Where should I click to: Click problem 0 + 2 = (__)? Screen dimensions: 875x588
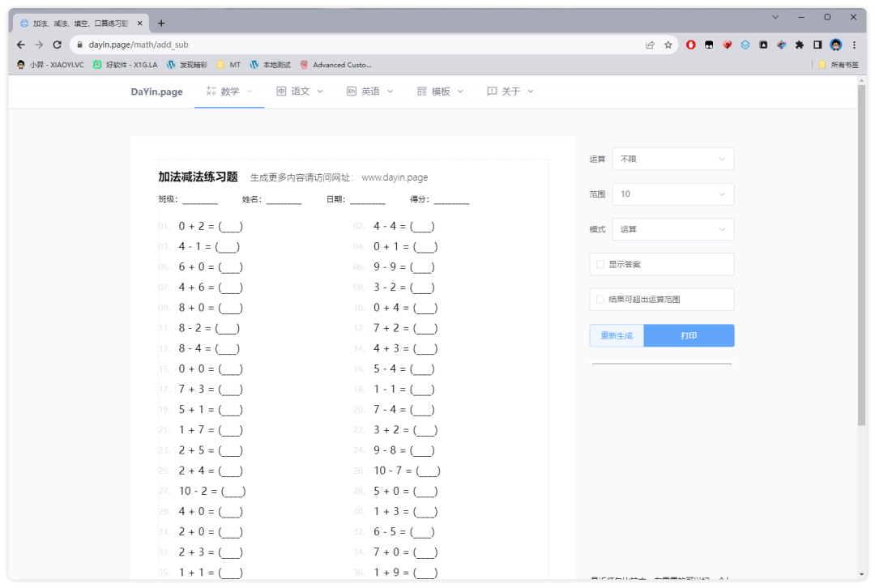211,226
